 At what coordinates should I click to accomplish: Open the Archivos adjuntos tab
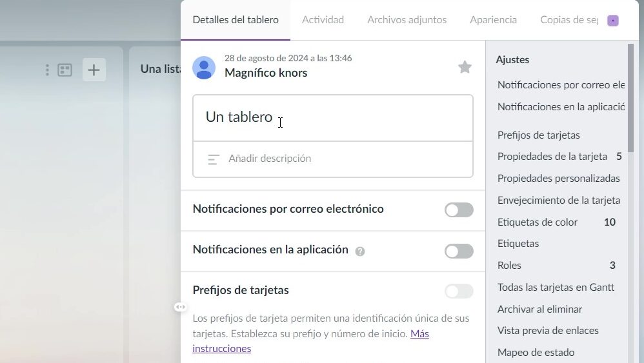coord(407,20)
